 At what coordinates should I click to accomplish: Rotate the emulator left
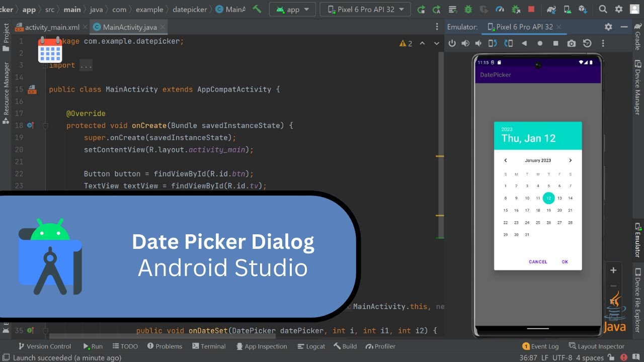tap(493, 44)
